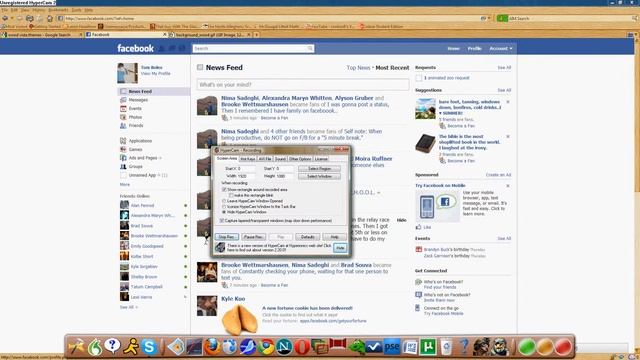Launch Opera browser from the dock

pos(302,347)
